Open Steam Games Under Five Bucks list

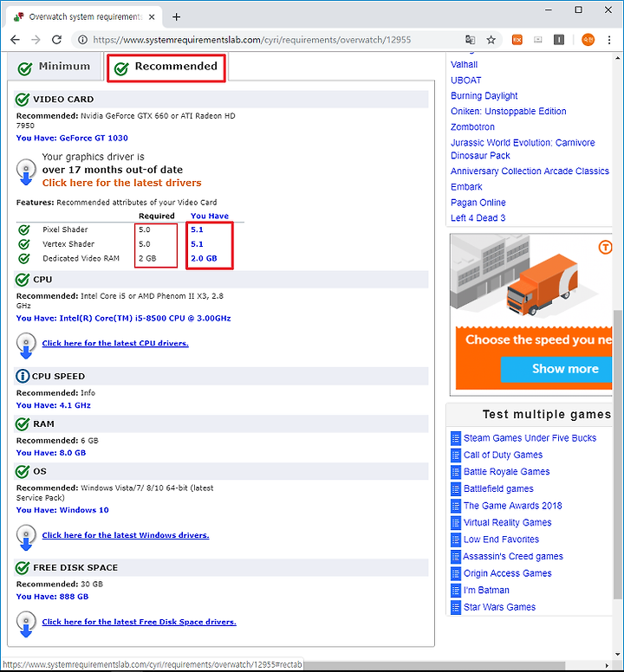(530, 438)
